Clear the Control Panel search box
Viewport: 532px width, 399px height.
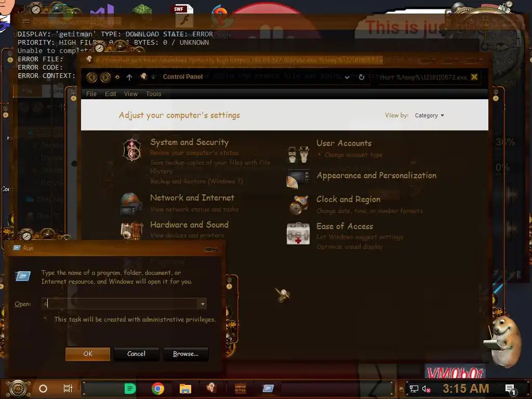click(x=474, y=77)
